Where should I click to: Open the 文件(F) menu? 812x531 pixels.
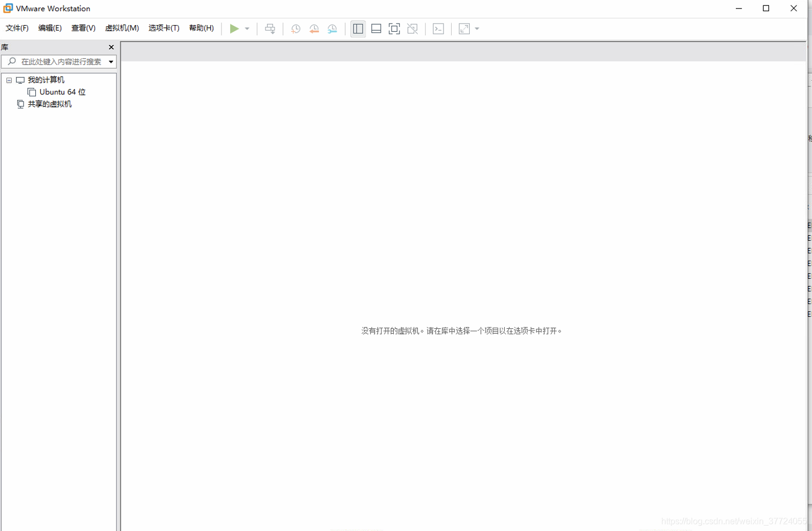pos(17,28)
